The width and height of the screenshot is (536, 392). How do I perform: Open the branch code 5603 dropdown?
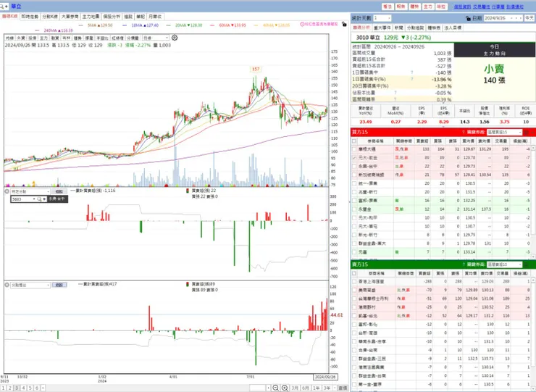[34, 199]
